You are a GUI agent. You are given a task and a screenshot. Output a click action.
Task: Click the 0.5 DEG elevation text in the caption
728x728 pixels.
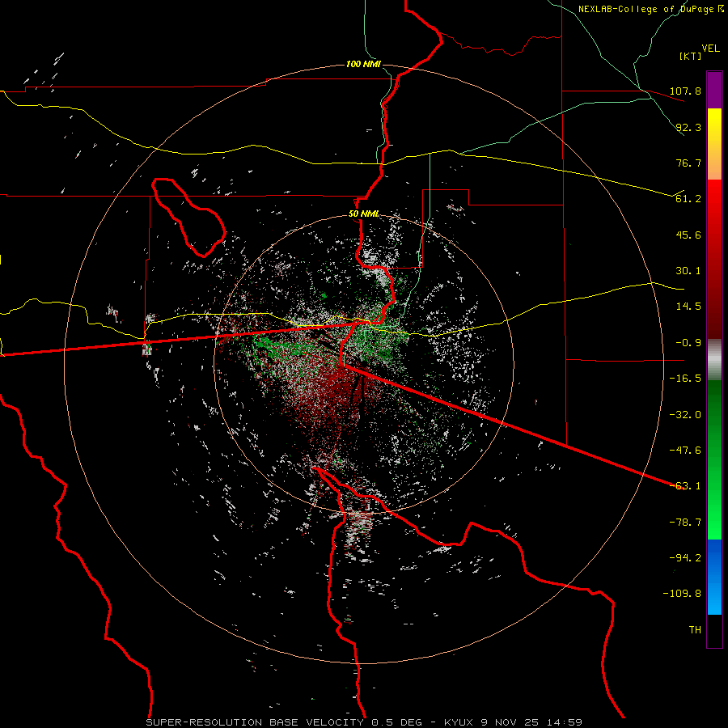click(396, 722)
